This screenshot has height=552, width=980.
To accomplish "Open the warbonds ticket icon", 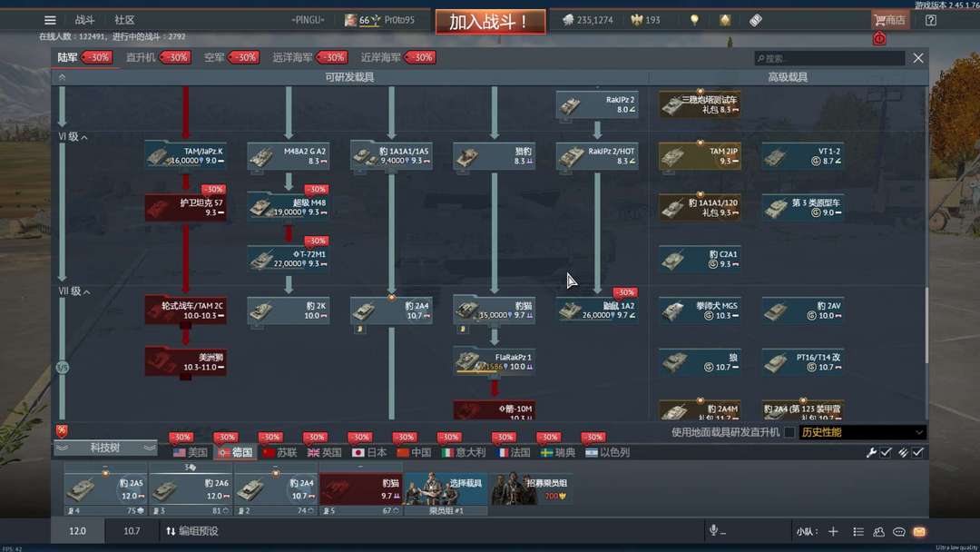I will pos(756,20).
